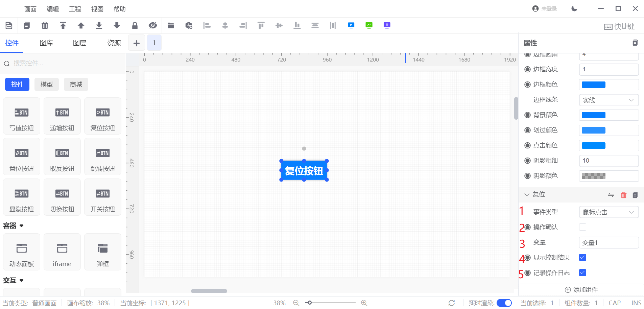Uncheck the 显示控制结果 checkbox

(582, 258)
